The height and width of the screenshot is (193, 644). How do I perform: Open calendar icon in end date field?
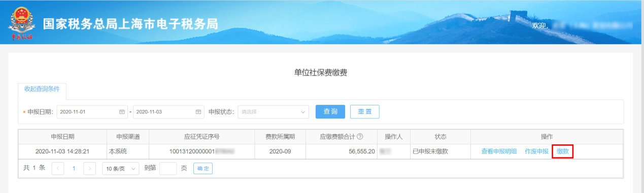pyautogui.click(x=198, y=112)
